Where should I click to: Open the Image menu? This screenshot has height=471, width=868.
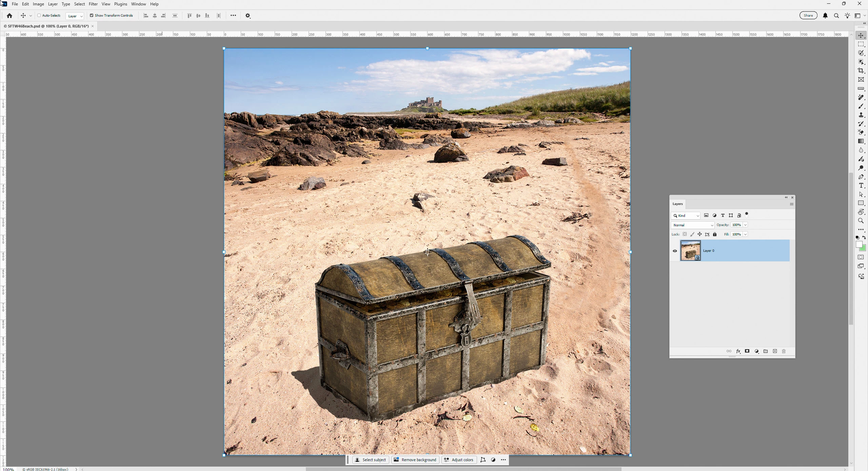tap(38, 4)
